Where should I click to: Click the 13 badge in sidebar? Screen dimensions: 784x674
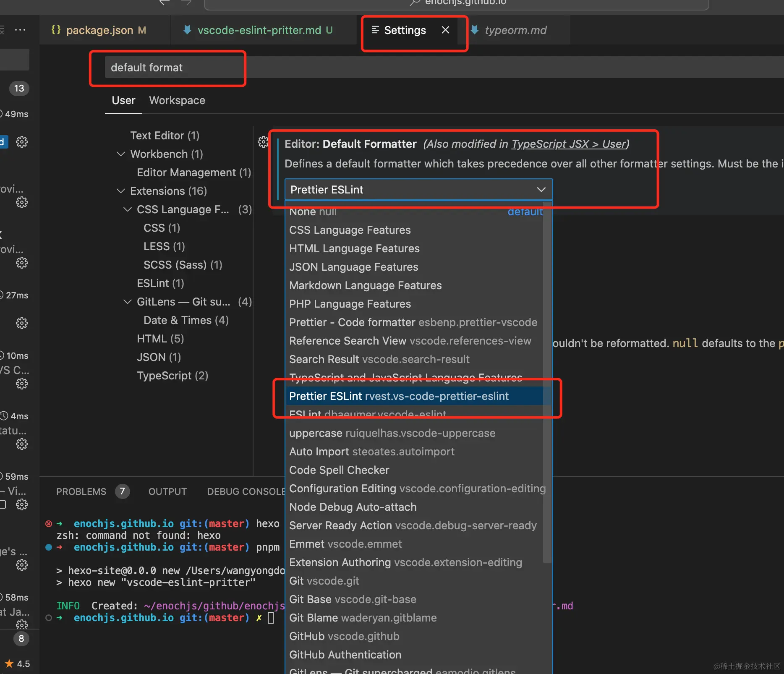[x=19, y=89]
